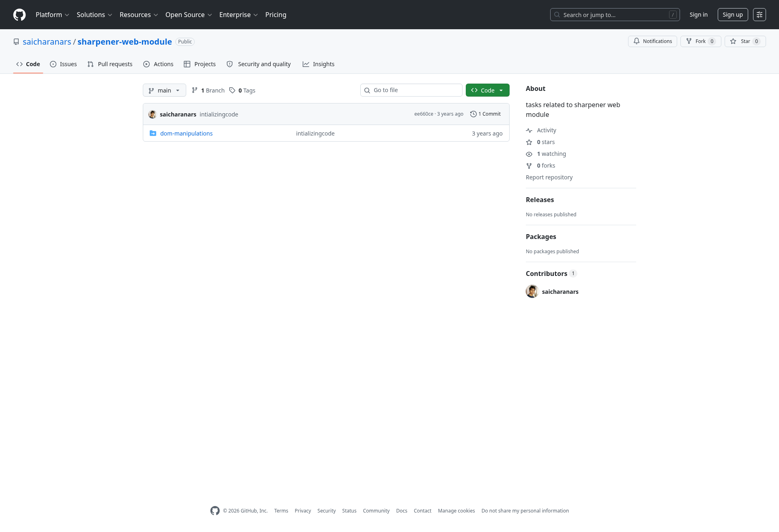View the 1 Commit history
Image resolution: width=779 pixels, height=532 pixels.
click(x=486, y=114)
